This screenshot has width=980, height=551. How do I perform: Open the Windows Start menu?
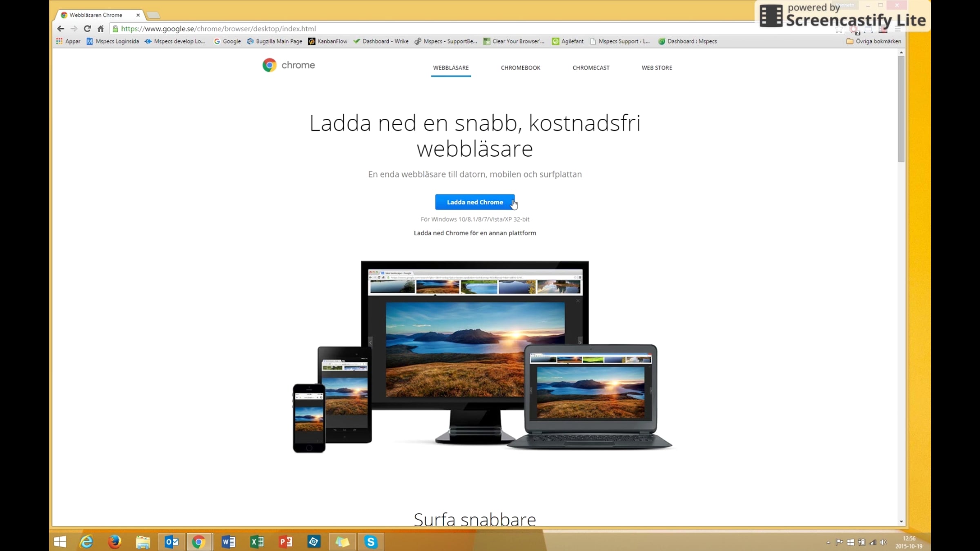60,542
